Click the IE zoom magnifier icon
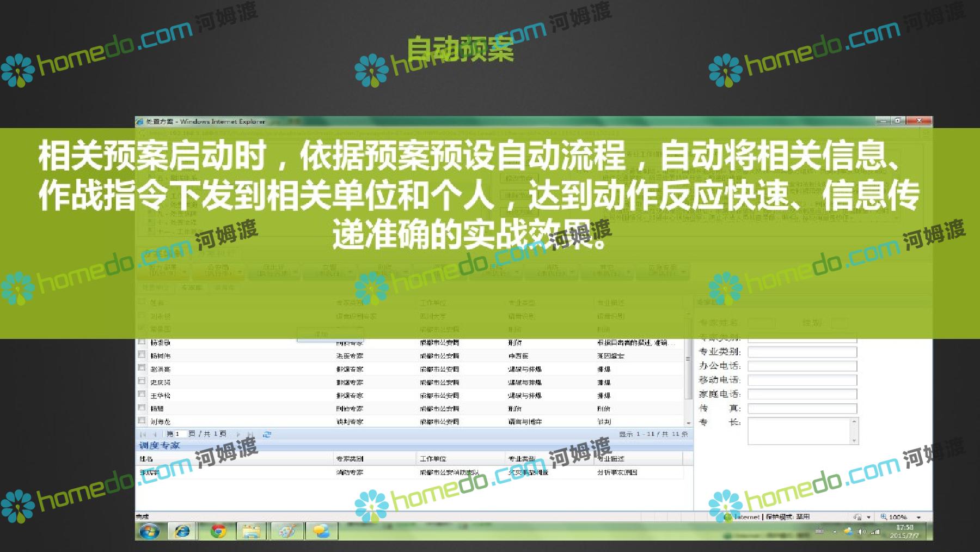The width and height of the screenshot is (980, 552). pos(884,517)
